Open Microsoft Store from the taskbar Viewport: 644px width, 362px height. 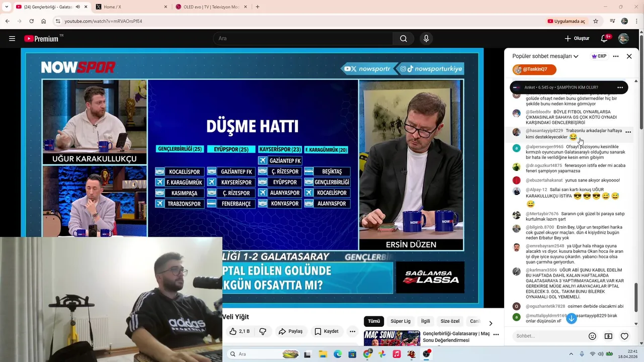point(352,354)
